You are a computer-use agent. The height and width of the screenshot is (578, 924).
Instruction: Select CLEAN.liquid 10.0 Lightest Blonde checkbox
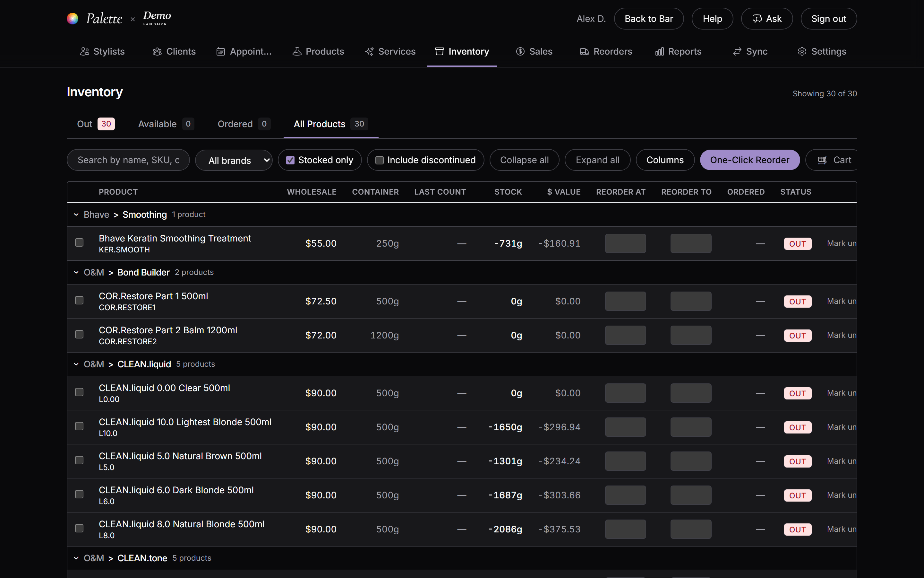pyautogui.click(x=79, y=426)
